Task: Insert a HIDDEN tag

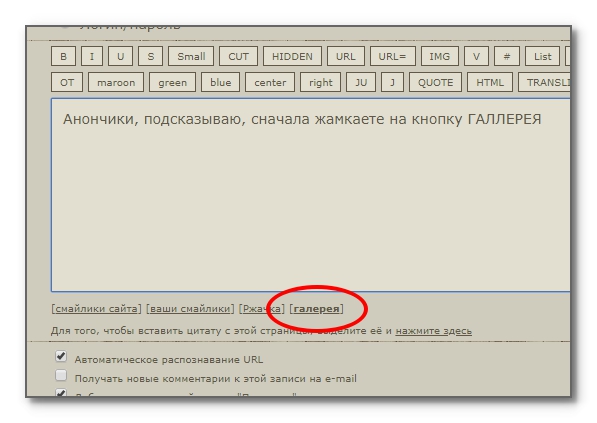Action: point(292,56)
